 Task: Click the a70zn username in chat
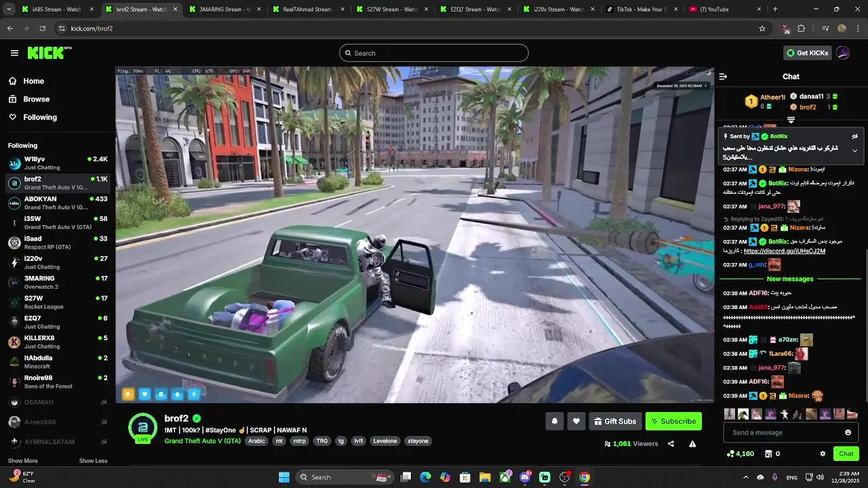[788, 340]
